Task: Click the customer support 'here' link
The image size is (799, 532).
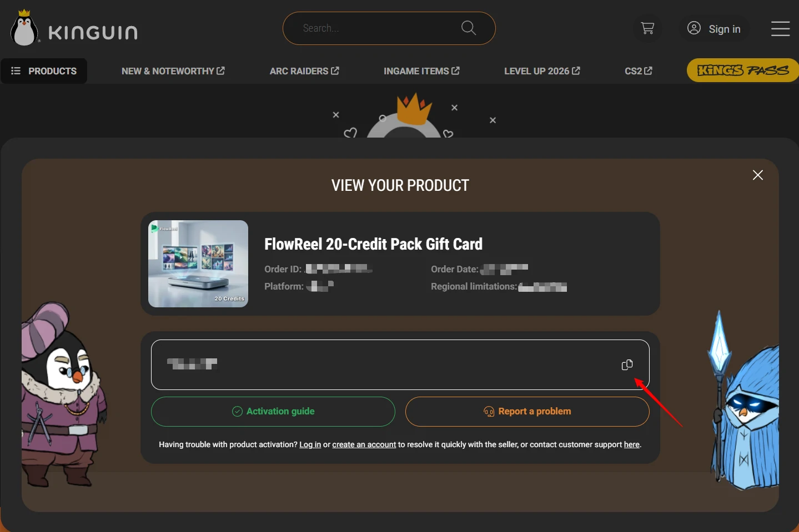Action: tap(631, 444)
